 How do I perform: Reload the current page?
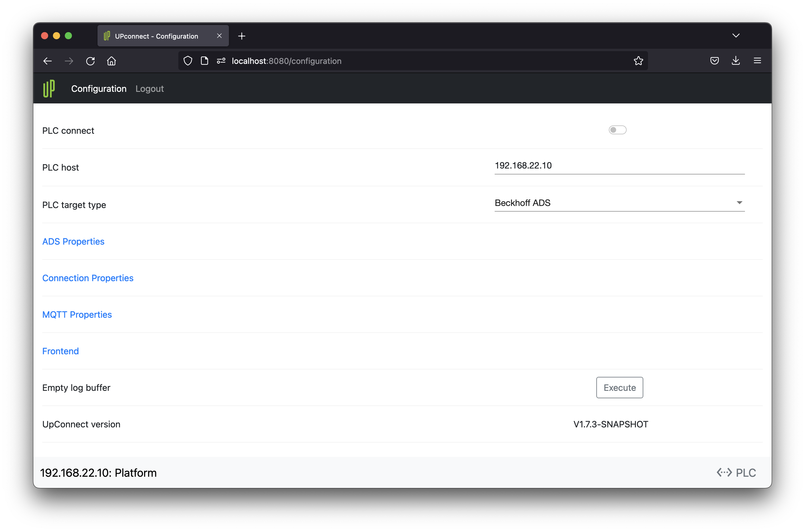click(x=90, y=61)
